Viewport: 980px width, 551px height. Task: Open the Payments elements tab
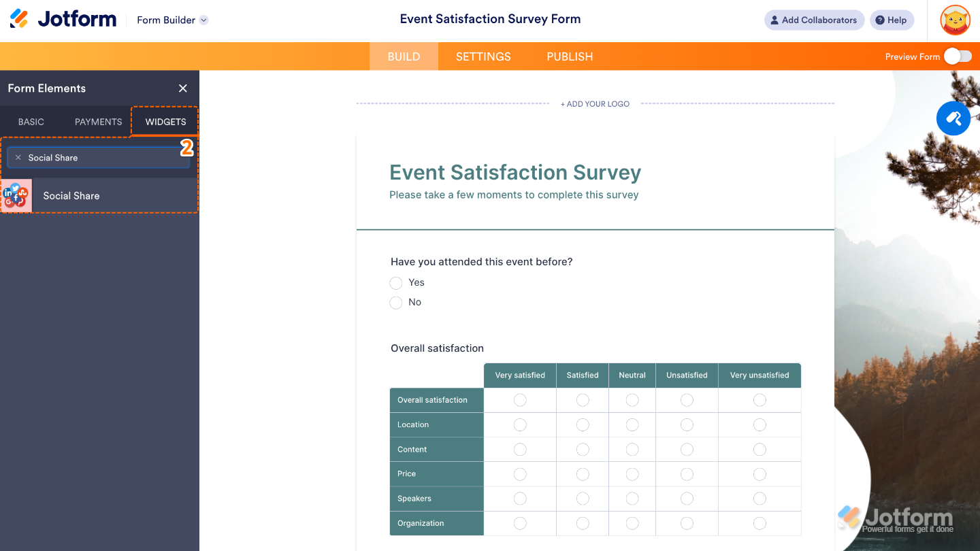98,122
